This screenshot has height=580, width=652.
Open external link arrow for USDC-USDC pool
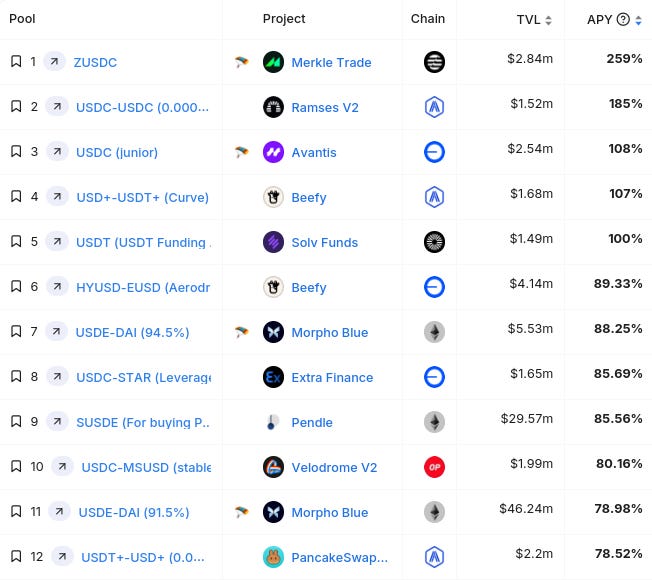click(x=57, y=106)
